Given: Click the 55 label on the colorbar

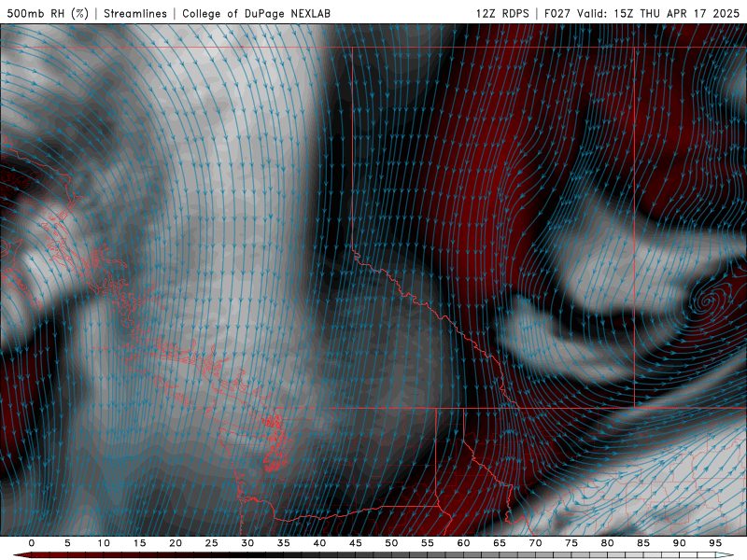Looking at the screenshot, I should [x=428, y=543].
